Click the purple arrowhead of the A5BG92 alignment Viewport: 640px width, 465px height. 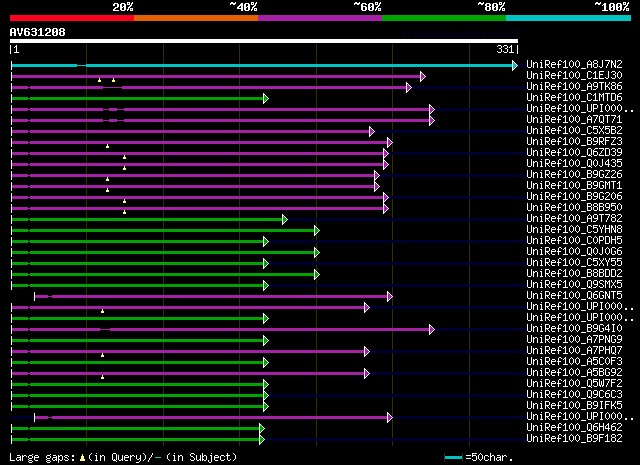click(x=367, y=374)
